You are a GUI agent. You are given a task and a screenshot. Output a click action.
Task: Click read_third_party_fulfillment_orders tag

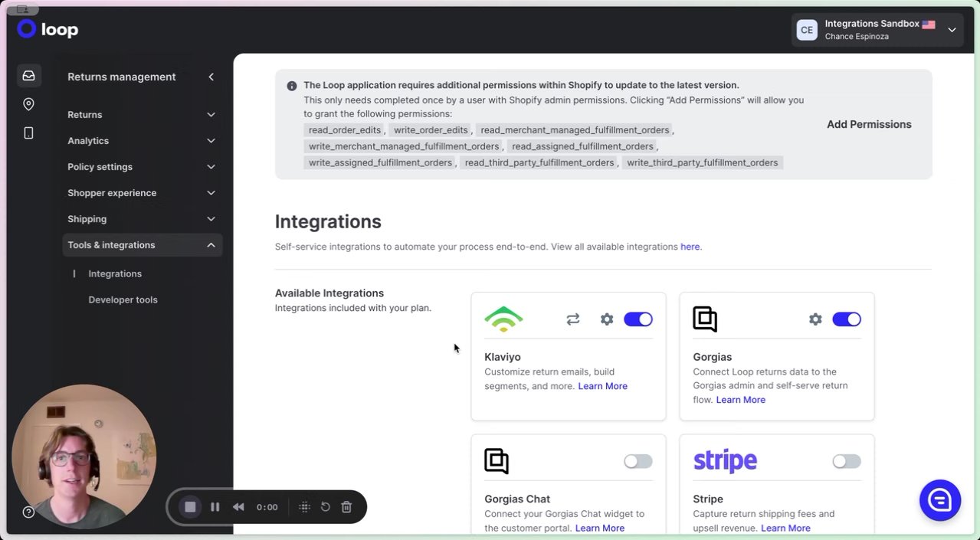(x=539, y=162)
